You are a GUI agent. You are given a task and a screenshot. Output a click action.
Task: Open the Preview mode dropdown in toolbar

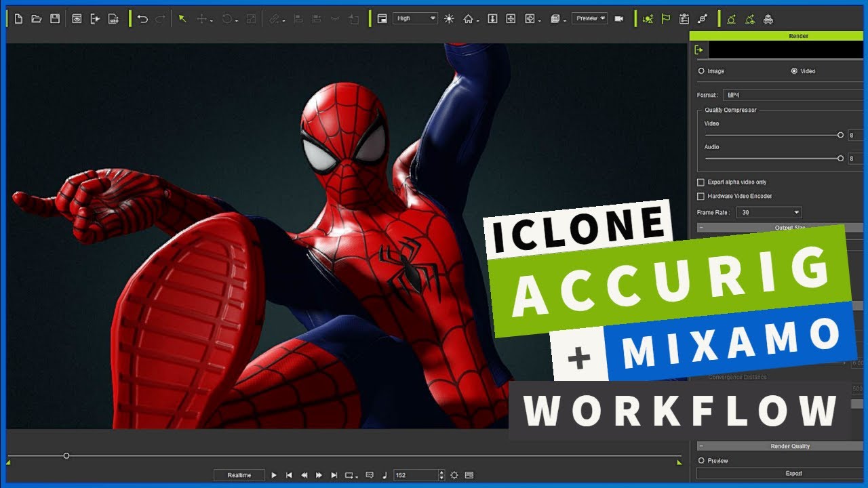click(x=589, y=19)
